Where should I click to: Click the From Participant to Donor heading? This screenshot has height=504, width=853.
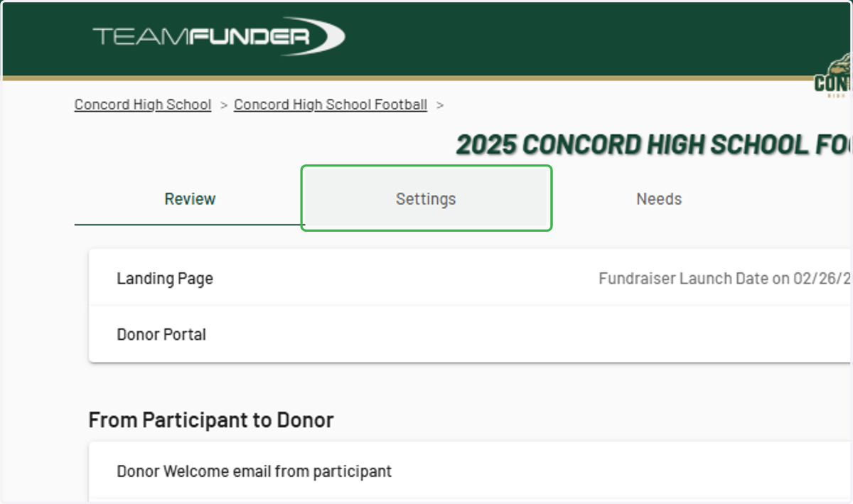211,420
